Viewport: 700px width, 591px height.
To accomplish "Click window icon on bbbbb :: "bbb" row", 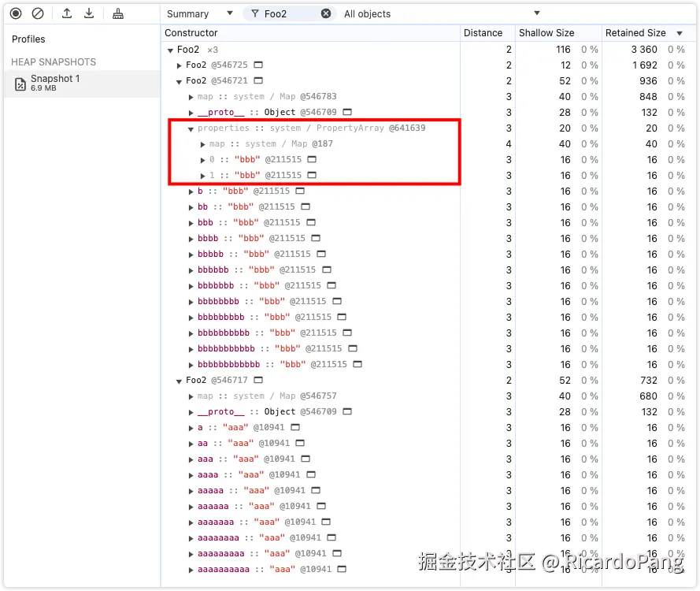I will click(321, 254).
